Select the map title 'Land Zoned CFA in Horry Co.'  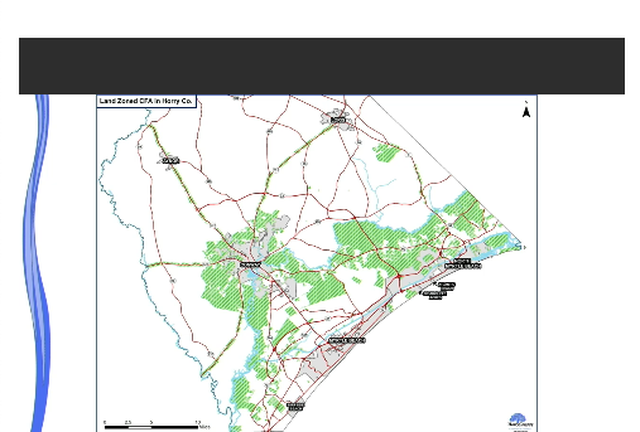[146, 101]
